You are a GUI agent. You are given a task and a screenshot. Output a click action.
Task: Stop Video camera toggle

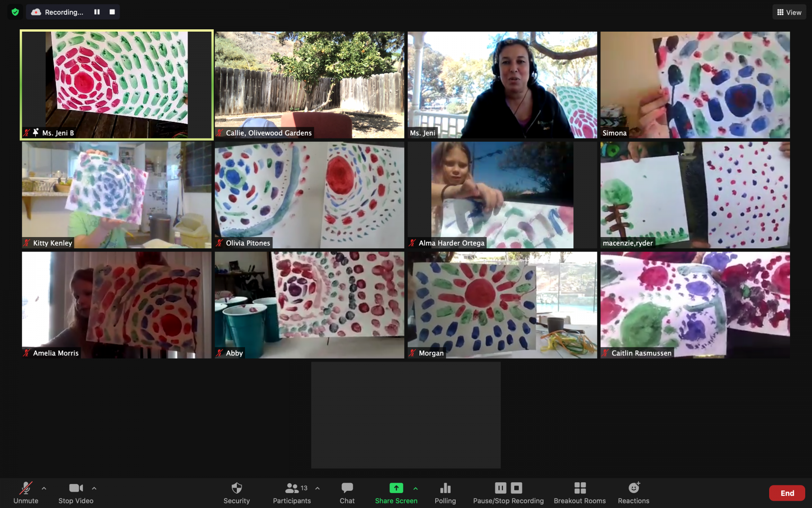pyautogui.click(x=76, y=493)
